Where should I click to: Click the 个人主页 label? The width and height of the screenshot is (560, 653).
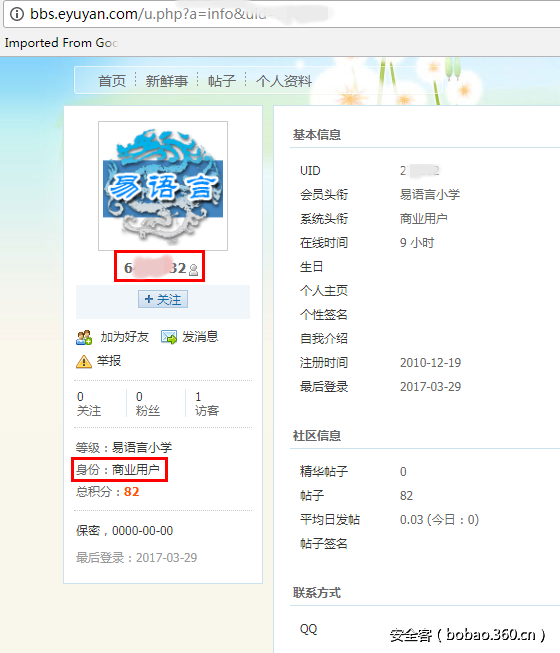tap(324, 291)
